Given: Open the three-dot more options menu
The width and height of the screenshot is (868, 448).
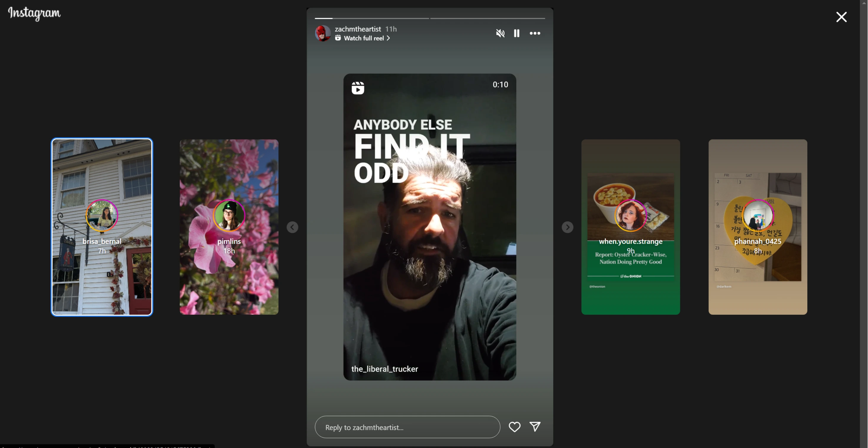Looking at the screenshot, I should (x=535, y=33).
